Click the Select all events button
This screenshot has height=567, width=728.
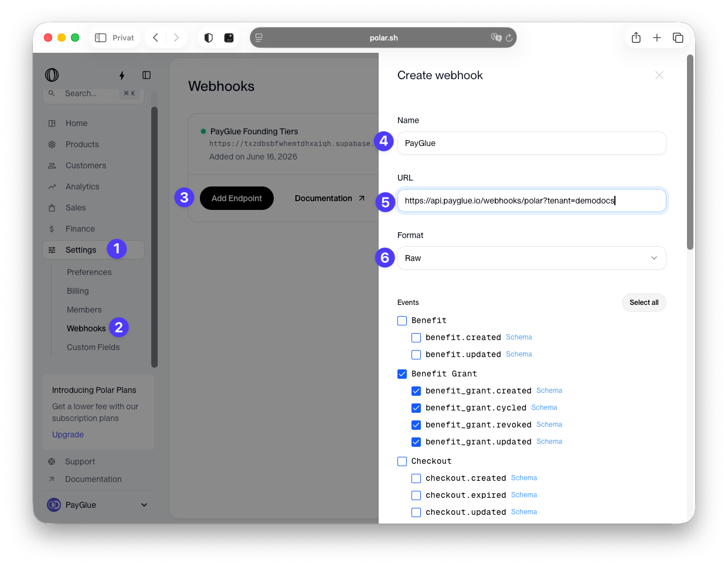[x=644, y=303]
